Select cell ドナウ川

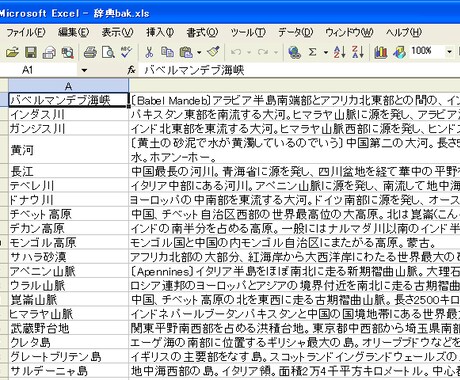tap(68, 200)
